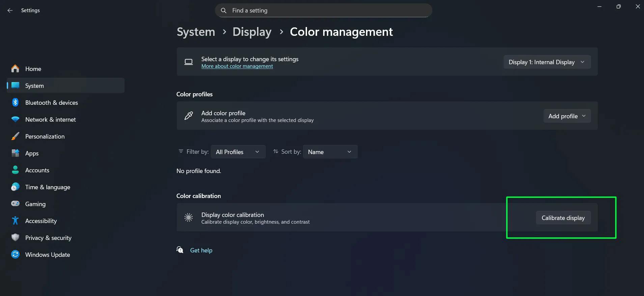Open the Add profile dropdown
This screenshot has height=296, width=644.
(x=567, y=116)
